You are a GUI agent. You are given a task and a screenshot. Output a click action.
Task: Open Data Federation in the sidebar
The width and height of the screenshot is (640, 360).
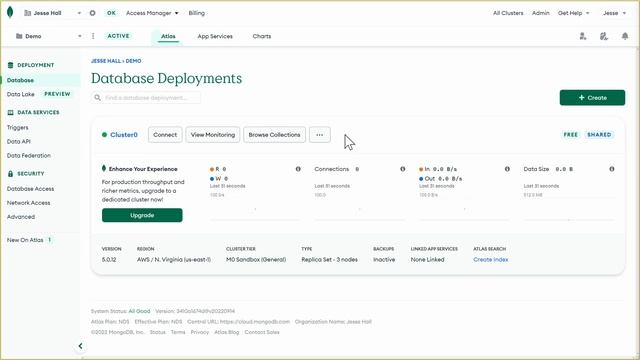pyautogui.click(x=29, y=156)
